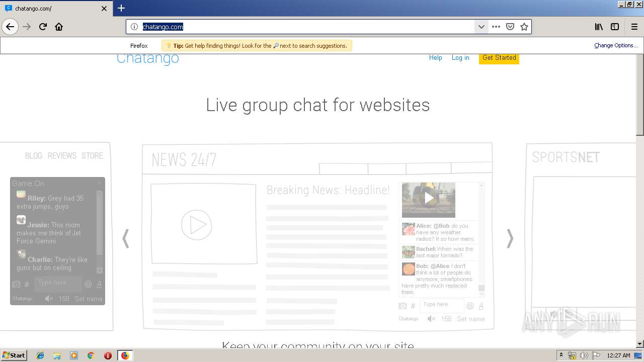Screen dimensions: 644x362
Task: Open page actions three-dot menu
Action: [x=496, y=27]
